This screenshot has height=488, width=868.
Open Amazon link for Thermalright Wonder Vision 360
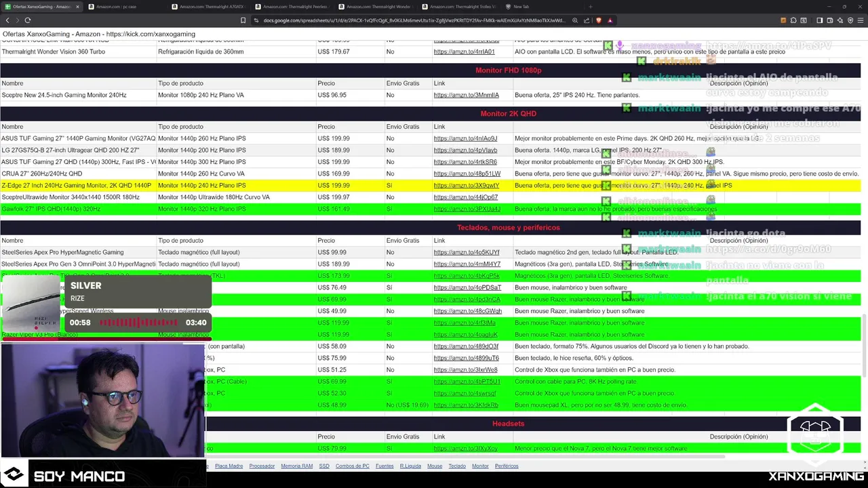[464, 52]
